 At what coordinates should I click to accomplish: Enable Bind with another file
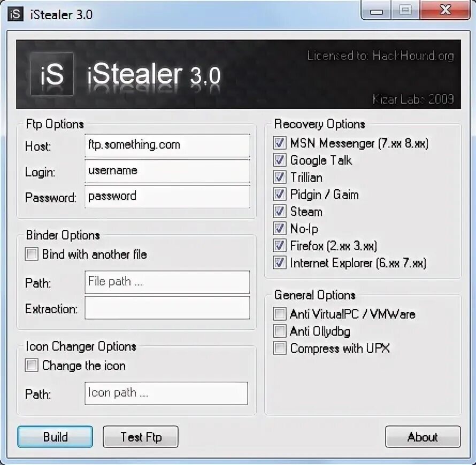coord(32,254)
